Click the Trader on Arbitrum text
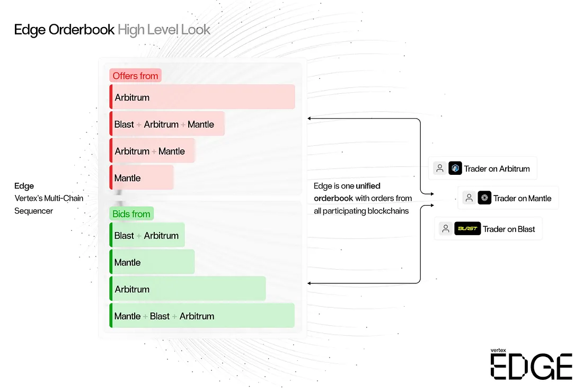This screenshot has width=583, height=392. tap(497, 168)
